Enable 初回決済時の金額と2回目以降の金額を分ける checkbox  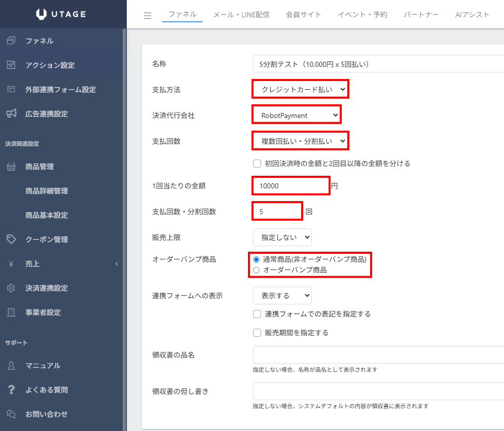coord(257,164)
